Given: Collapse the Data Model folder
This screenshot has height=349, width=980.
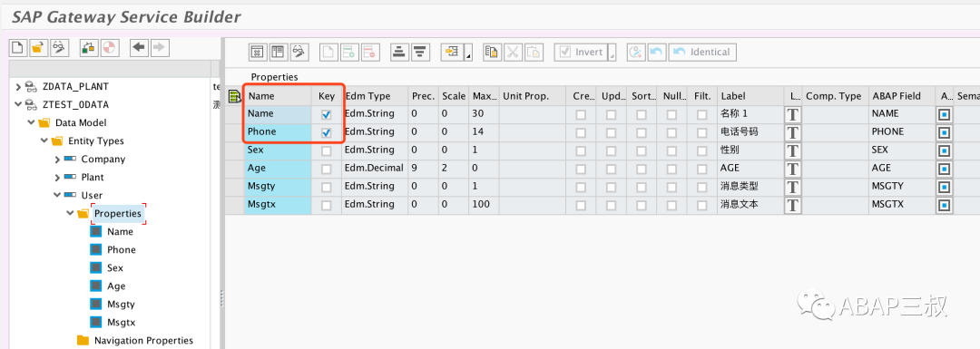Looking at the screenshot, I should click(31, 122).
